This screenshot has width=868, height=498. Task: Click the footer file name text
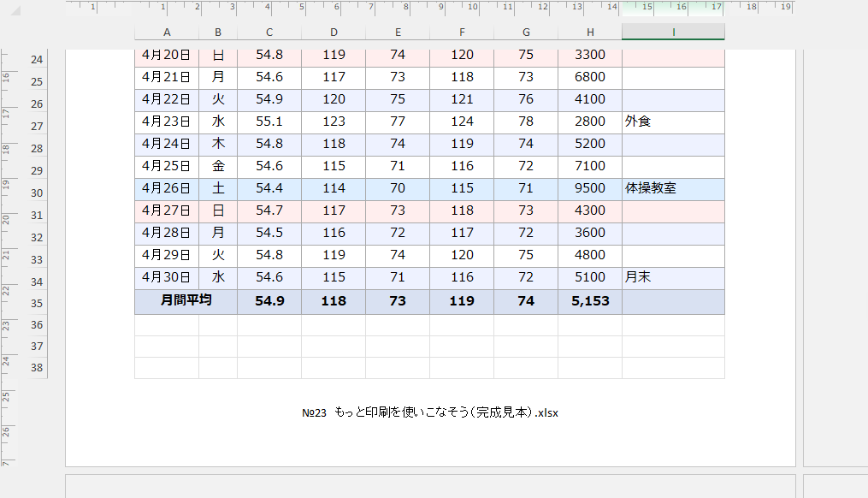click(x=430, y=412)
